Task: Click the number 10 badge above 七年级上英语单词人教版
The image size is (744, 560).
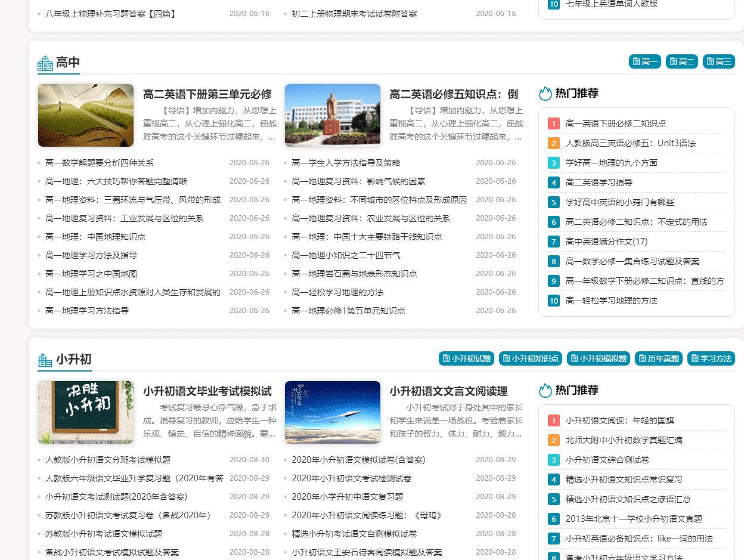Action: coord(553,3)
